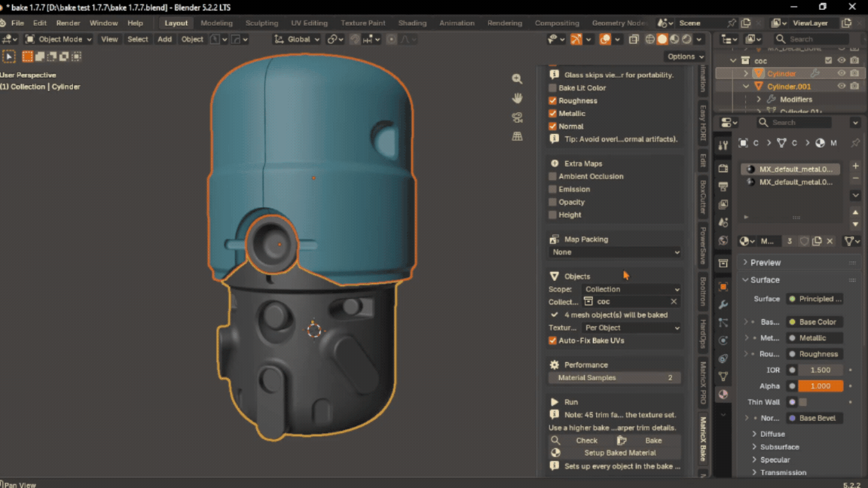This screenshot has height=488, width=868.
Task: Select solid viewport shading mode
Action: click(662, 39)
